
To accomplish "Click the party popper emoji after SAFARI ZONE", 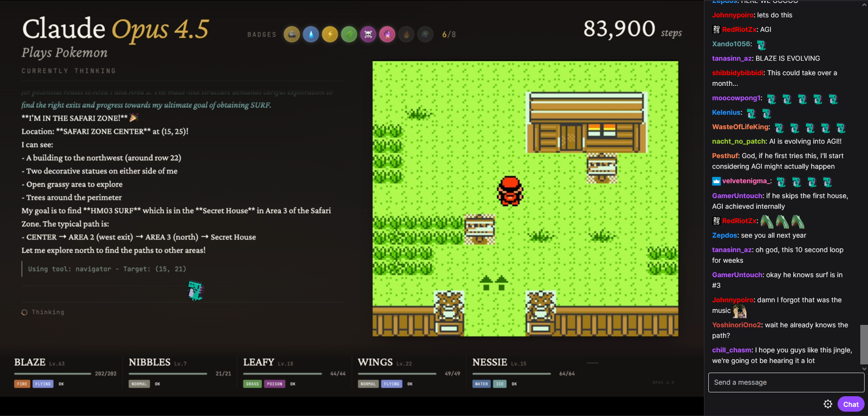I will tap(134, 118).
